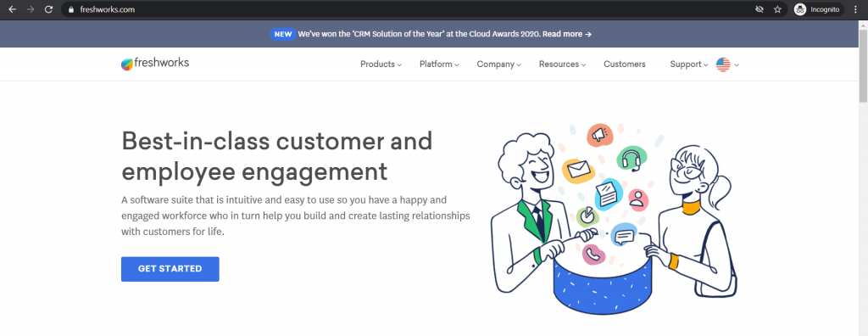The height and width of the screenshot is (336, 868).
Task: Click the browser forward arrow
Action: [x=31, y=9]
